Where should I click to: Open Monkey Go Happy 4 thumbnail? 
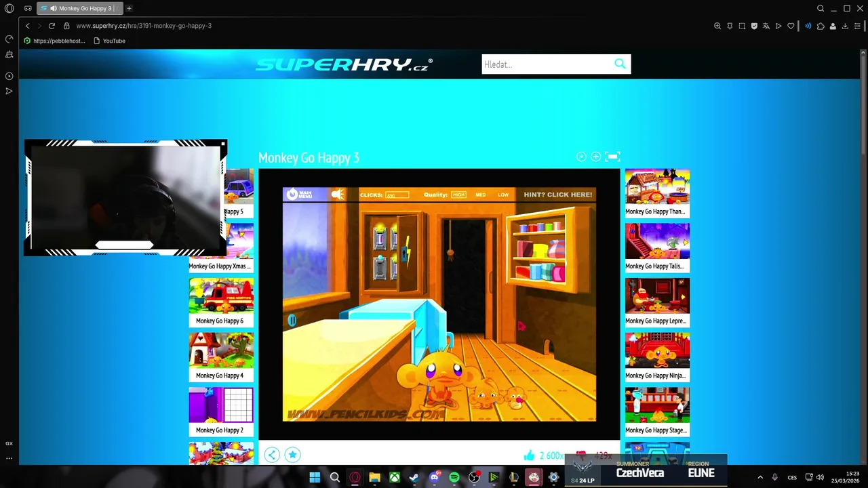coord(221,357)
